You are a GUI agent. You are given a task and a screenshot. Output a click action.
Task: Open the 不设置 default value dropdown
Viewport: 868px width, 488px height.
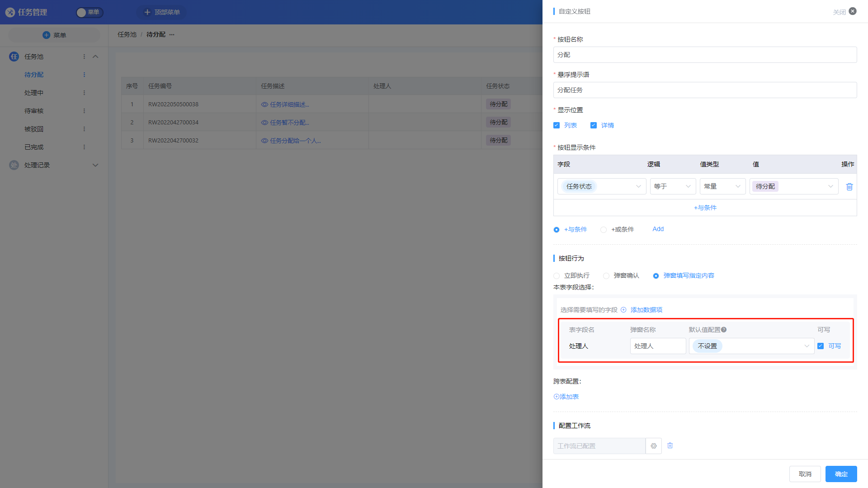[x=751, y=346]
